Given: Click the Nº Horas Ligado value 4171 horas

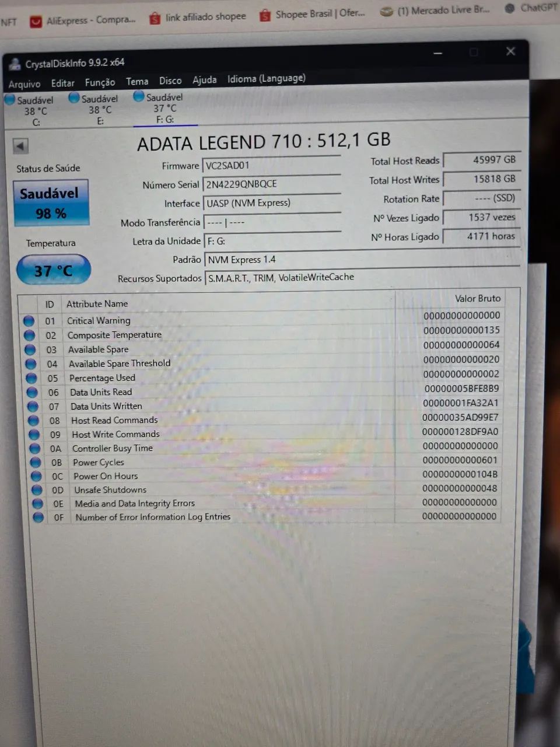Looking at the screenshot, I should (x=481, y=236).
